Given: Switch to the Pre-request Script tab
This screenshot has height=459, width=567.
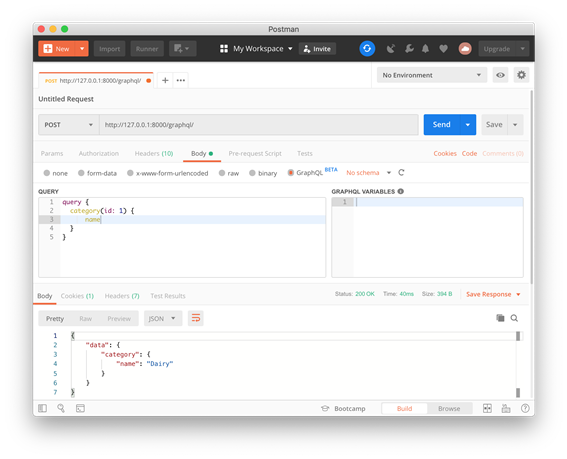Looking at the screenshot, I should [x=255, y=153].
